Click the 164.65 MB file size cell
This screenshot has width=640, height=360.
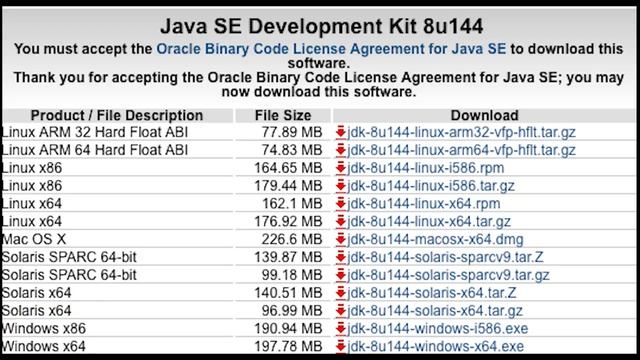[x=288, y=168]
